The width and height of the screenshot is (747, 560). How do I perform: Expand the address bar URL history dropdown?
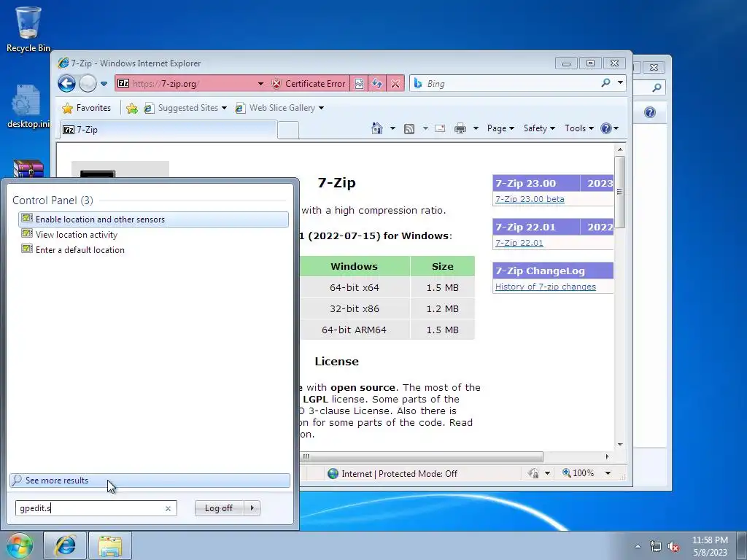tap(260, 84)
